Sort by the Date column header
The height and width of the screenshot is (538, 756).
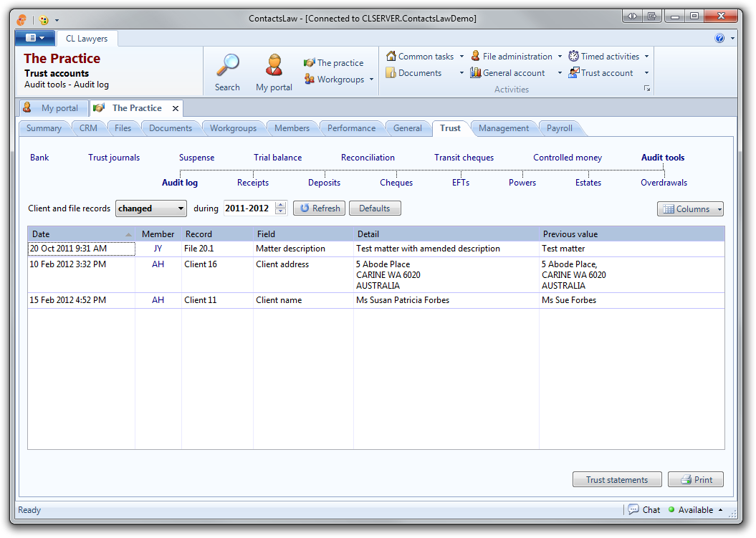click(x=81, y=234)
